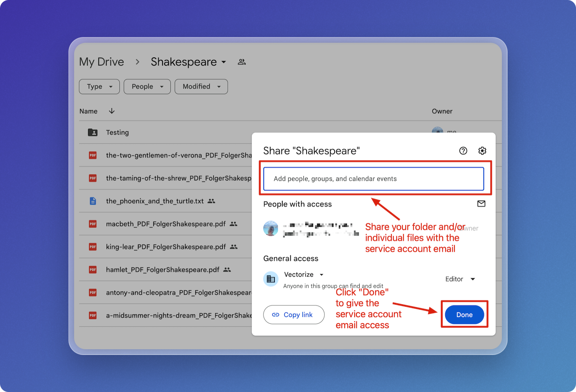Click the Copy link button
This screenshot has height=392, width=576.
294,315
